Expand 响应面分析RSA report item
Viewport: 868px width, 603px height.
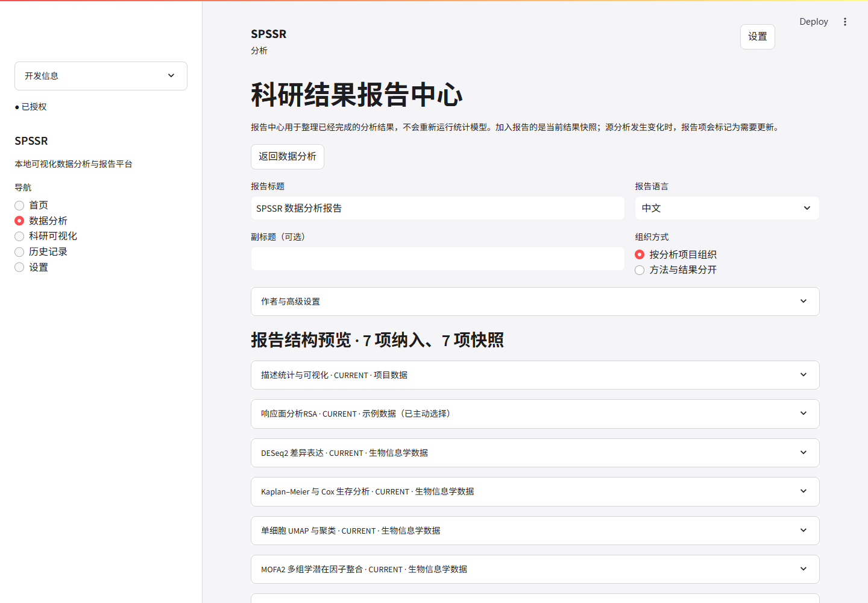tap(535, 414)
